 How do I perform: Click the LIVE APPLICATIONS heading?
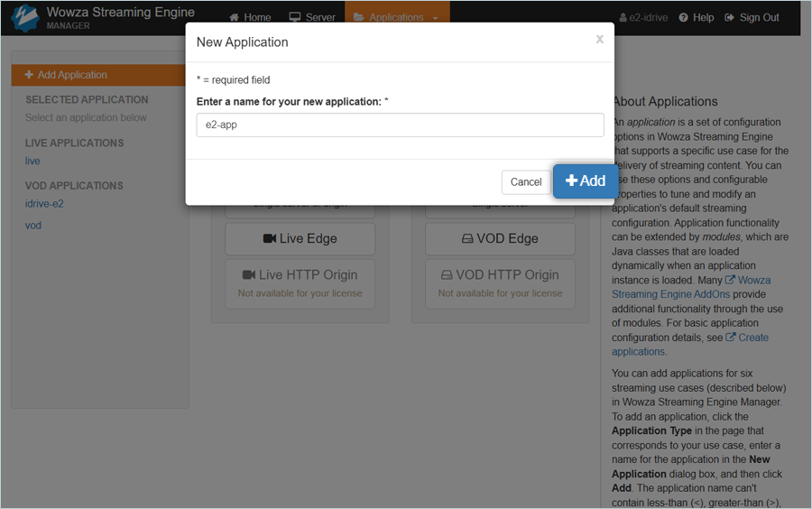coord(75,143)
